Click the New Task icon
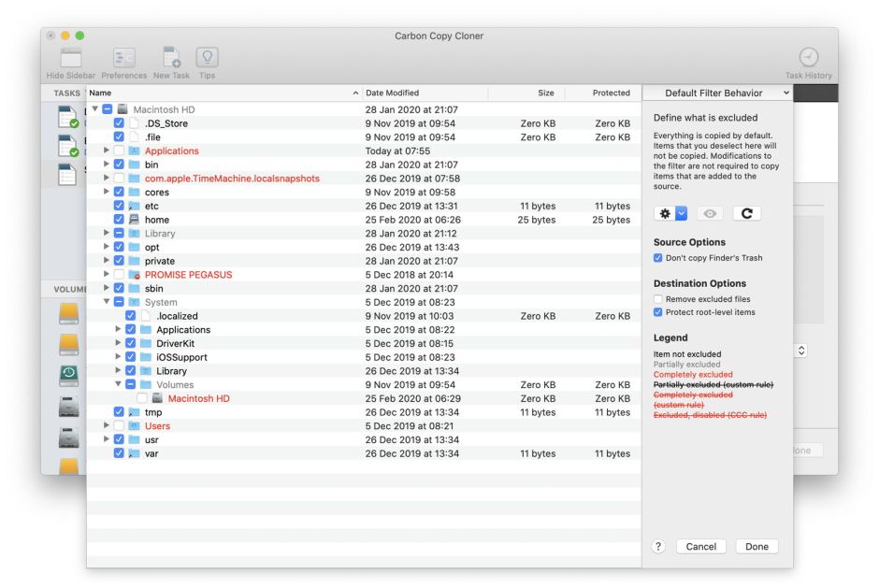This screenshot has height=588, width=879. (171, 58)
